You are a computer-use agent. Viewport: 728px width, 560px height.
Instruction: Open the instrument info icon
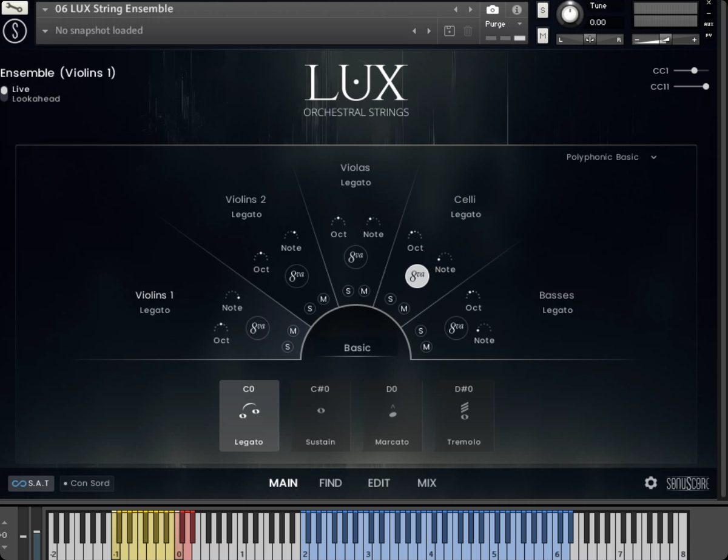click(x=517, y=10)
